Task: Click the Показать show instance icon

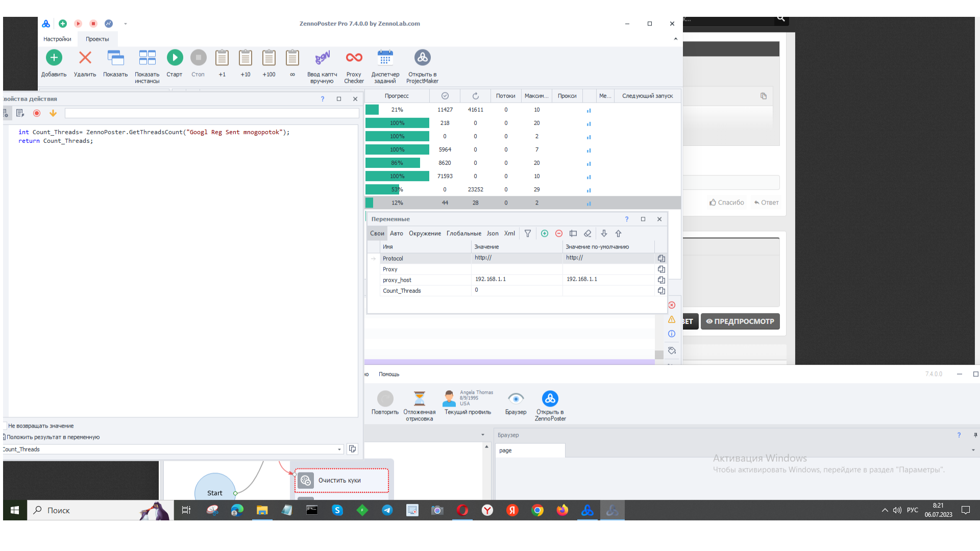Action: (116, 58)
